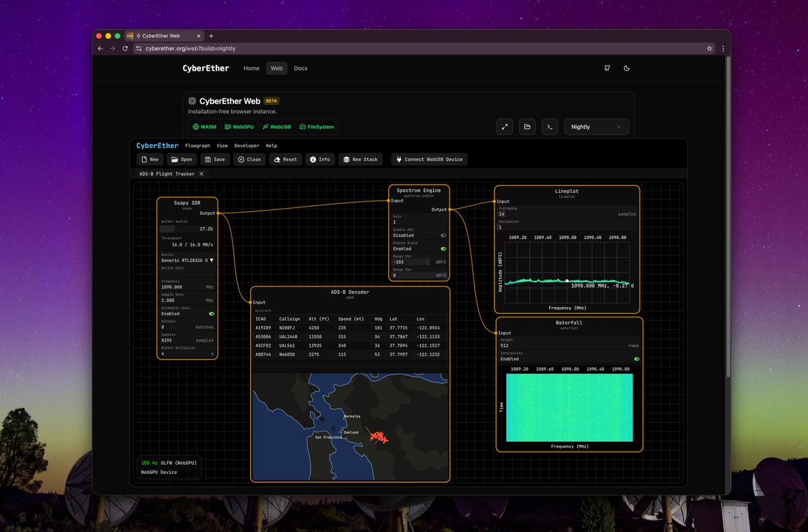
Task: Click Connect WebUSB Device button
Action: pos(429,160)
